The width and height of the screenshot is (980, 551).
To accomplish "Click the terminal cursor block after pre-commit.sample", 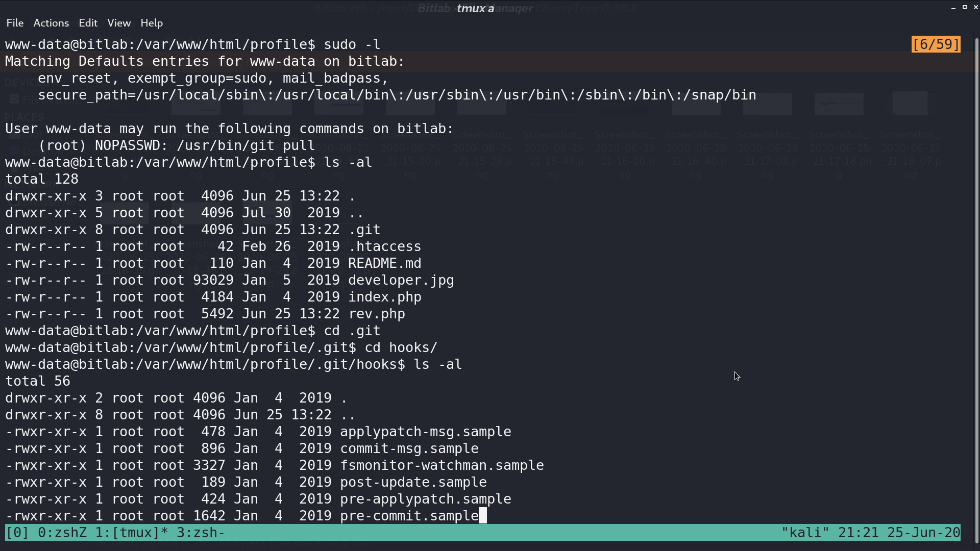I will click(x=483, y=516).
